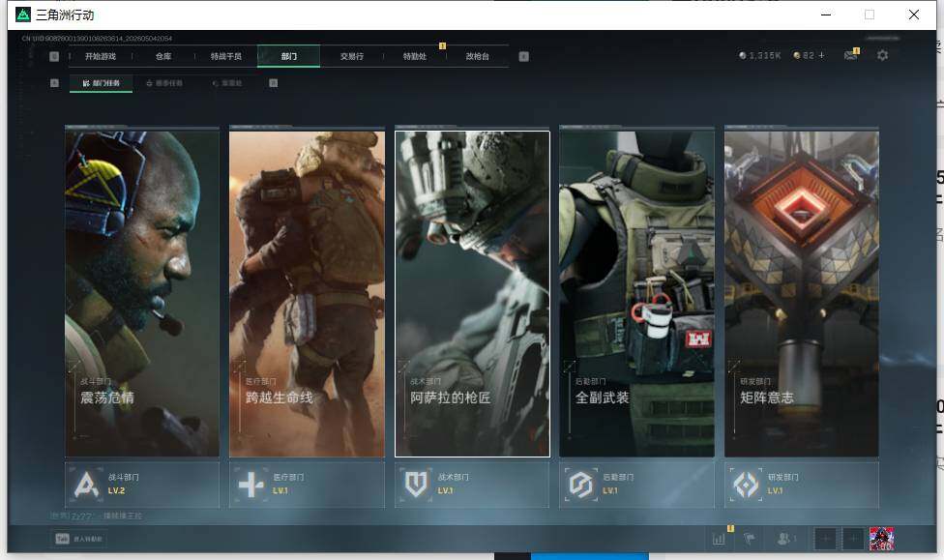Image resolution: width=944 pixels, height=560 pixels.
Task: Click the logistics department hexagon emblem icon
Action: (x=581, y=485)
